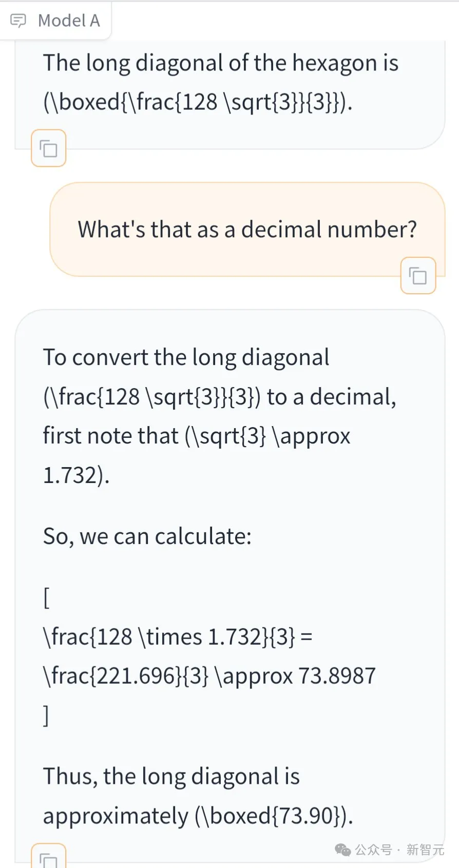The width and height of the screenshot is (459, 868).
Task: Click the \boxed{\frac{128 \sqrt{3}}{3}} text line
Action: [198, 103]
